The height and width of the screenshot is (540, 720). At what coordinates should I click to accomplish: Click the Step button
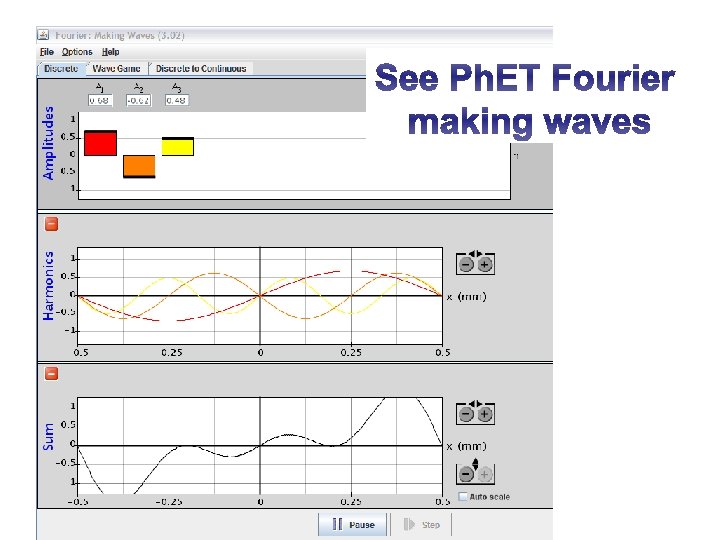pos(422,524)
